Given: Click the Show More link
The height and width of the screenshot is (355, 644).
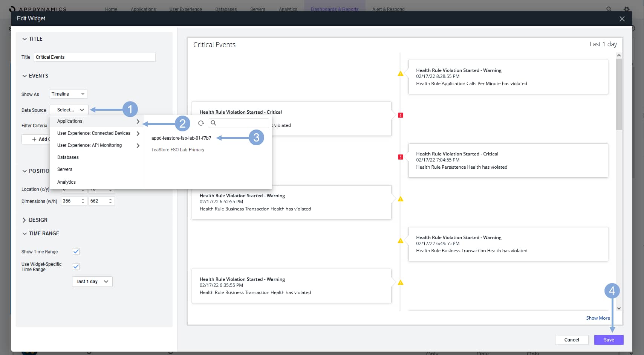Looking at the screenshot, I should pyautogui.click(x=598, y=318).
